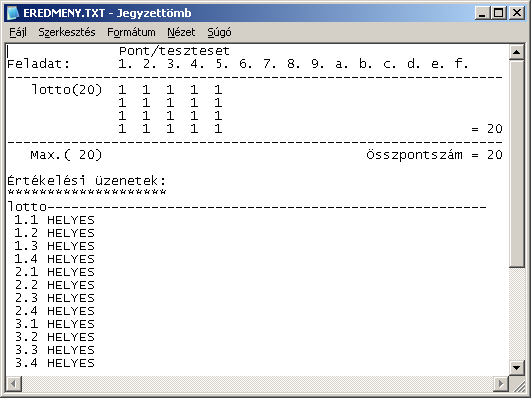Maximize the Jegyzettömb window
531x398 pixels.
pos(498,13)
